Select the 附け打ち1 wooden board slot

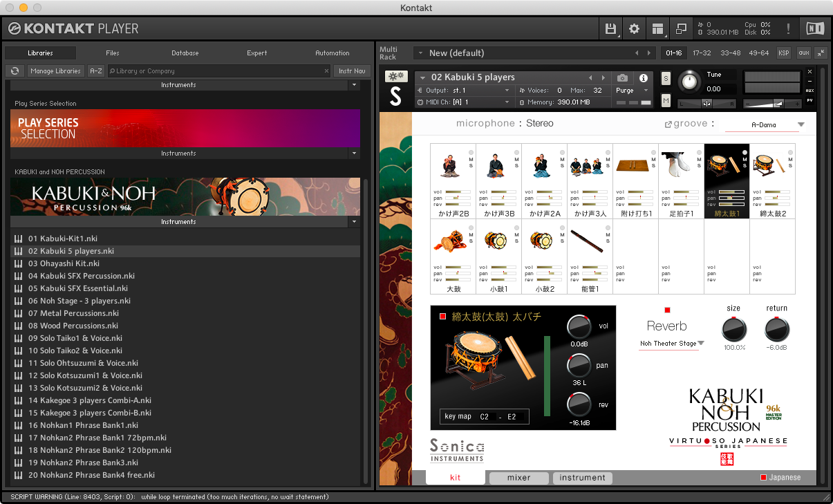tap(635, 181)
